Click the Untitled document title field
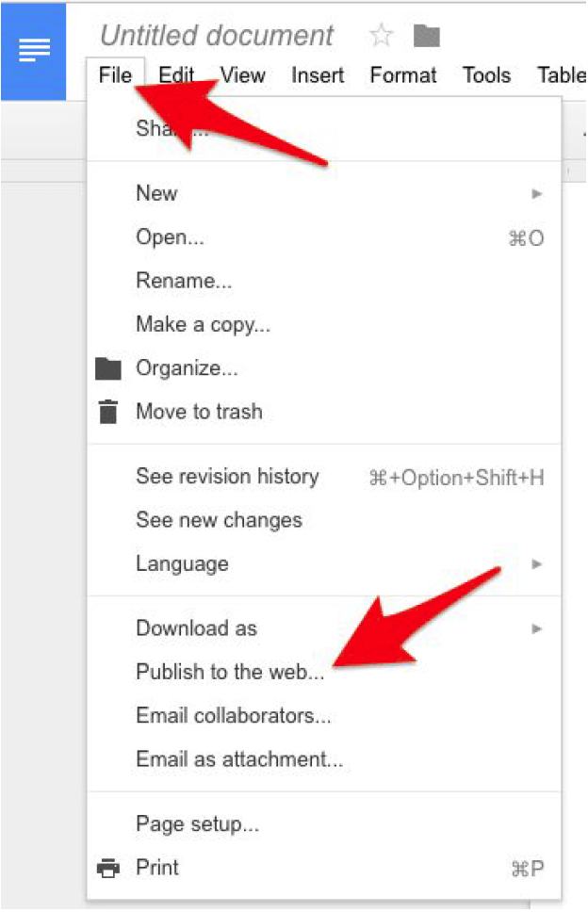 click(217, 36)
